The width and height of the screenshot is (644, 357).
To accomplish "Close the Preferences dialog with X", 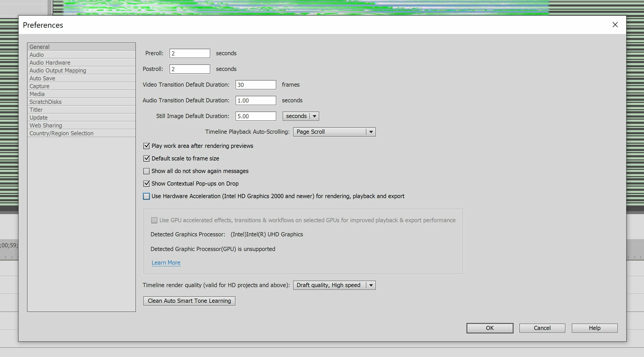I will click(x=615, y=25).
